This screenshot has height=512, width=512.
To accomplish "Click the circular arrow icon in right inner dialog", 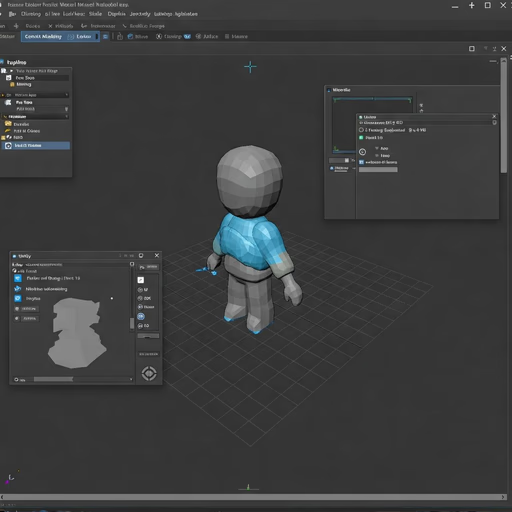I will click(x=363, y=152).
